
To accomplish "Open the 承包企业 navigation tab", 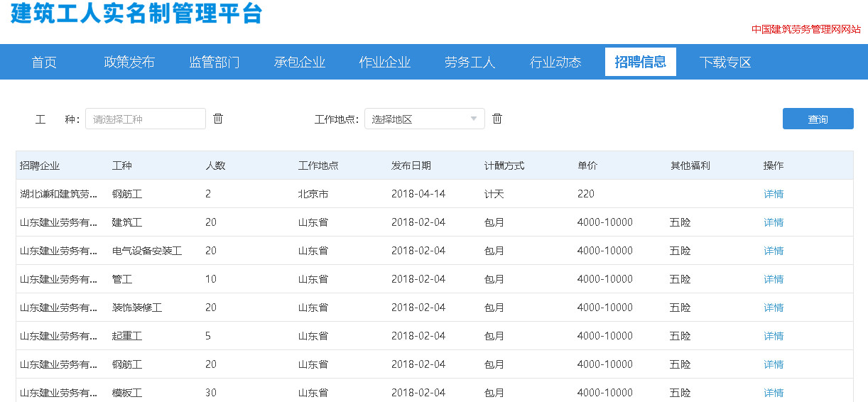I will point(300,62).
